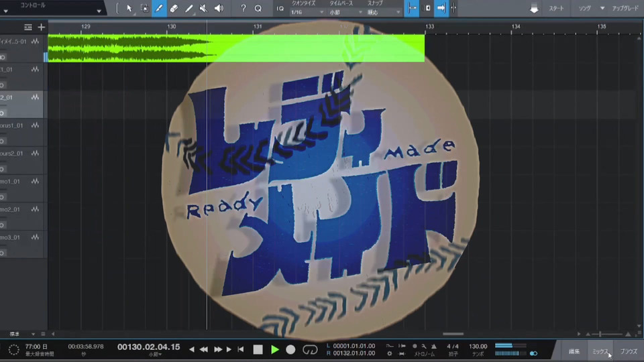Click the bar 130 ruler marker
The width and height of the screenshot is (644, 362).
(171, 26)
